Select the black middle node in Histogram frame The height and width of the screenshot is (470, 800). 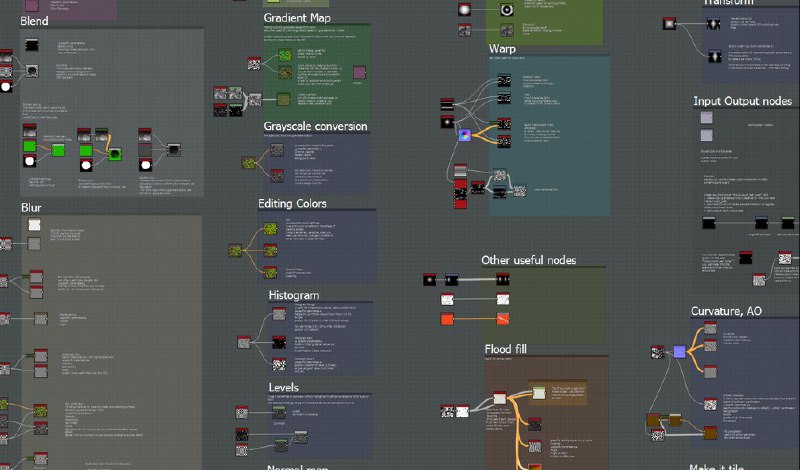point(279,341)
